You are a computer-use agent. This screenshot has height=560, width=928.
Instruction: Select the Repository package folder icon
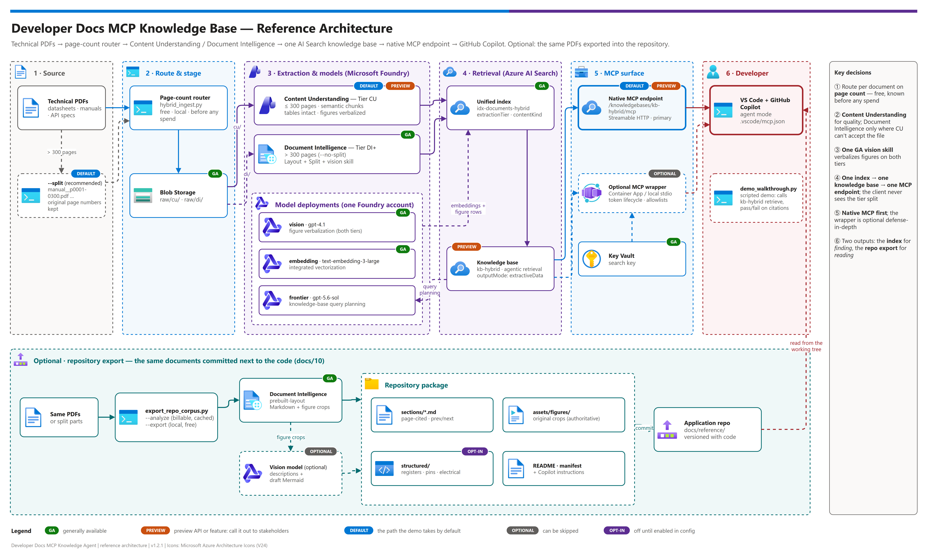tap(372, 384)
